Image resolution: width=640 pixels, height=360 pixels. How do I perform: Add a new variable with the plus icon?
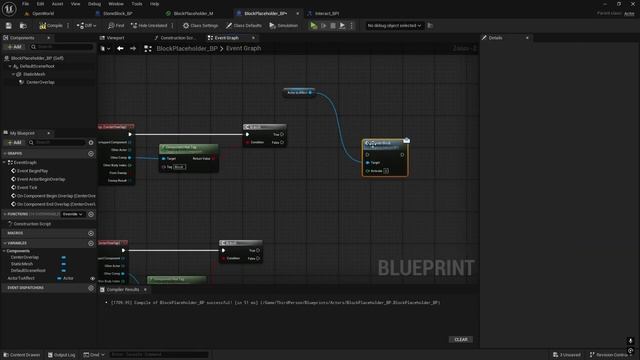(91, 243)
